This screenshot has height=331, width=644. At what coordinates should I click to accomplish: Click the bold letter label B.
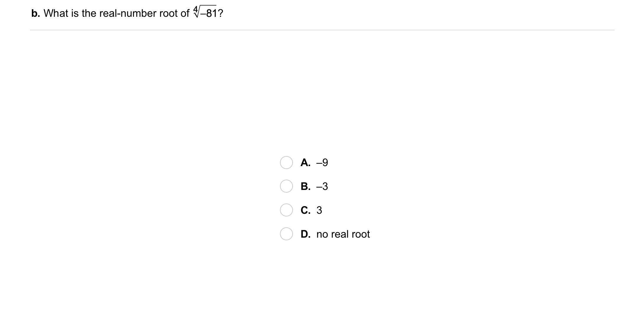(305, 186)
